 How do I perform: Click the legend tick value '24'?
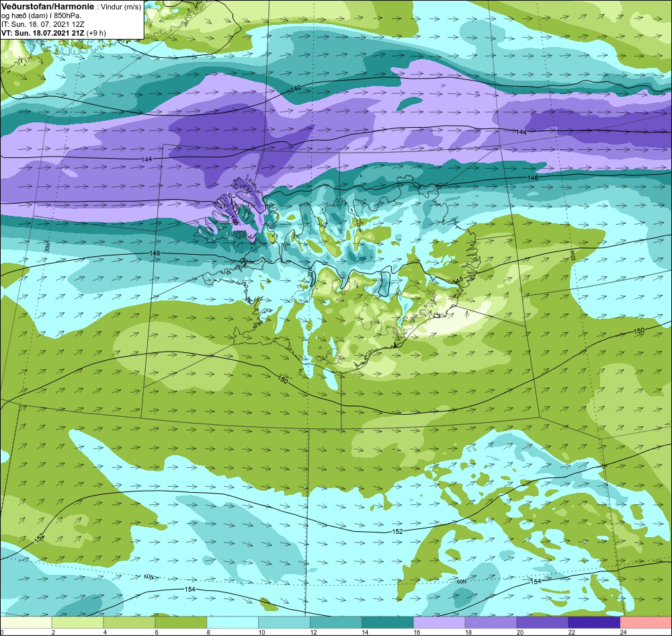tap(624, 632)
